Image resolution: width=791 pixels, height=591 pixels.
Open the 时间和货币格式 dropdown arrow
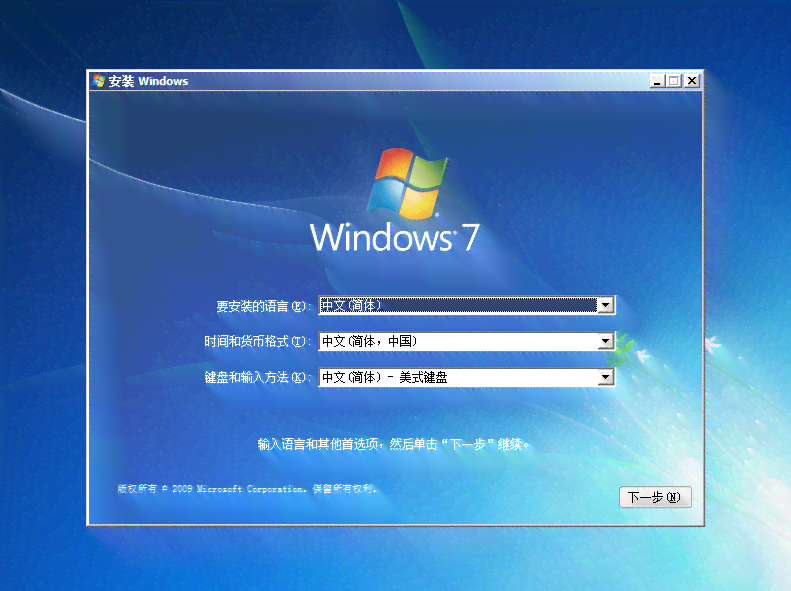point(605,341)
